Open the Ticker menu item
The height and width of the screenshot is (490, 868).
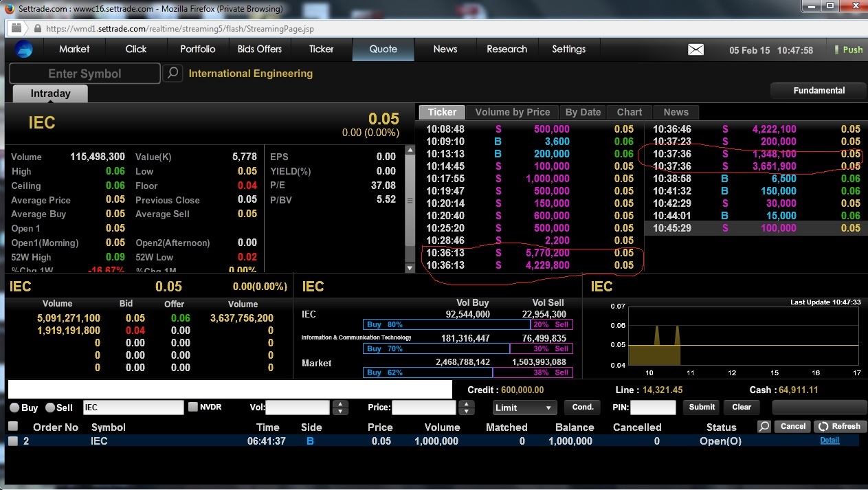pyautogui.click(x=321, y=49)
